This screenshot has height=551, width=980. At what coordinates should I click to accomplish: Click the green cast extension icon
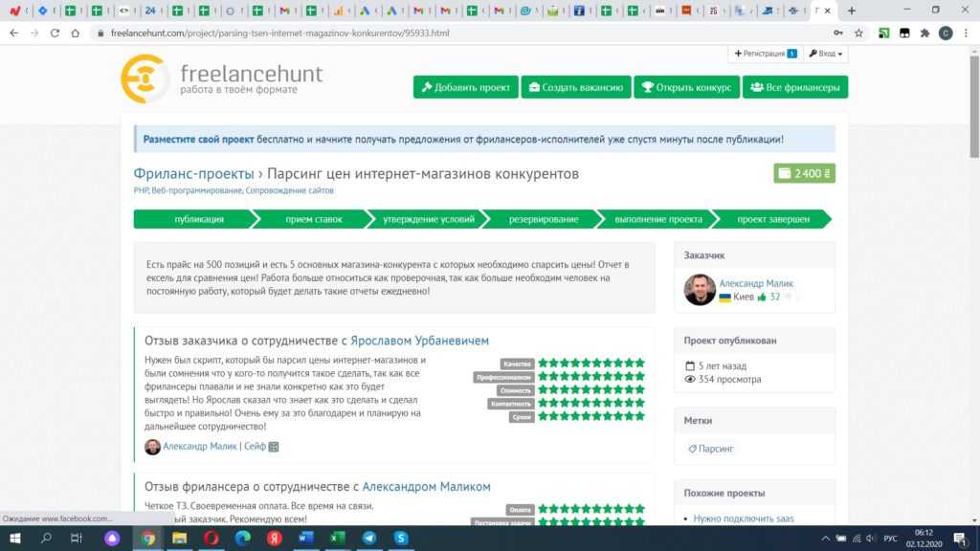coord(883,33)
